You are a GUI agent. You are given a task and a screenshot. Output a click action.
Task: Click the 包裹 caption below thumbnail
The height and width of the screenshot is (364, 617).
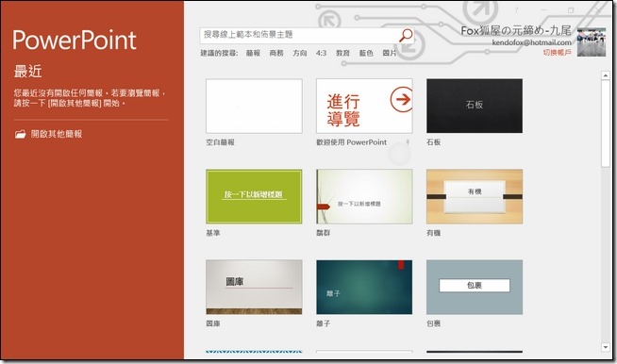coord(434,323)
